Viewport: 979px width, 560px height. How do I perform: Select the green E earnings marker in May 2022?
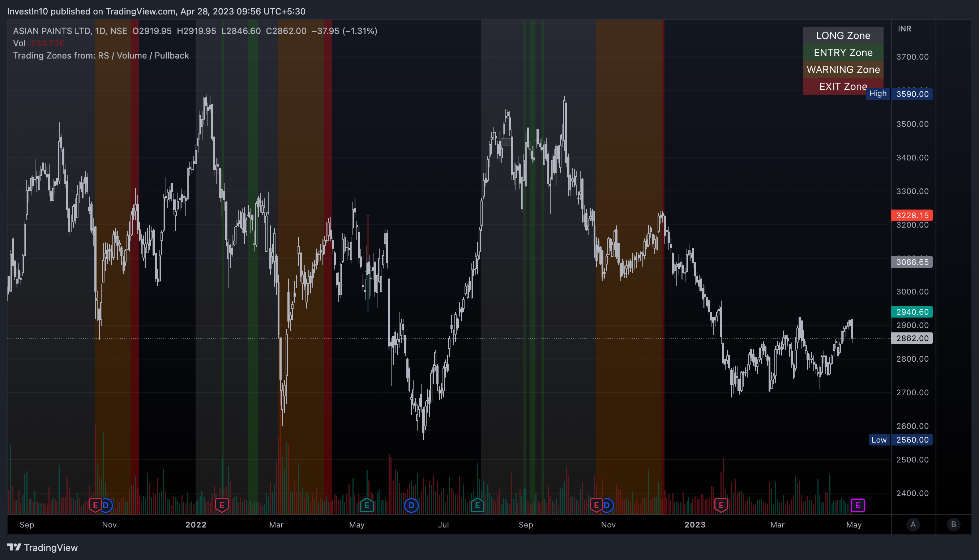(367, 505)
